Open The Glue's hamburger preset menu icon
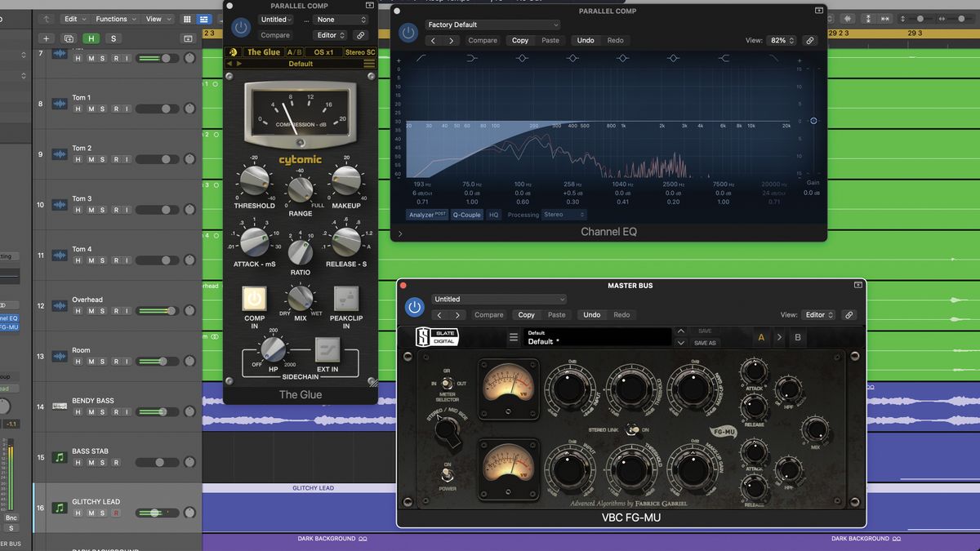 (x=369, y=64)
